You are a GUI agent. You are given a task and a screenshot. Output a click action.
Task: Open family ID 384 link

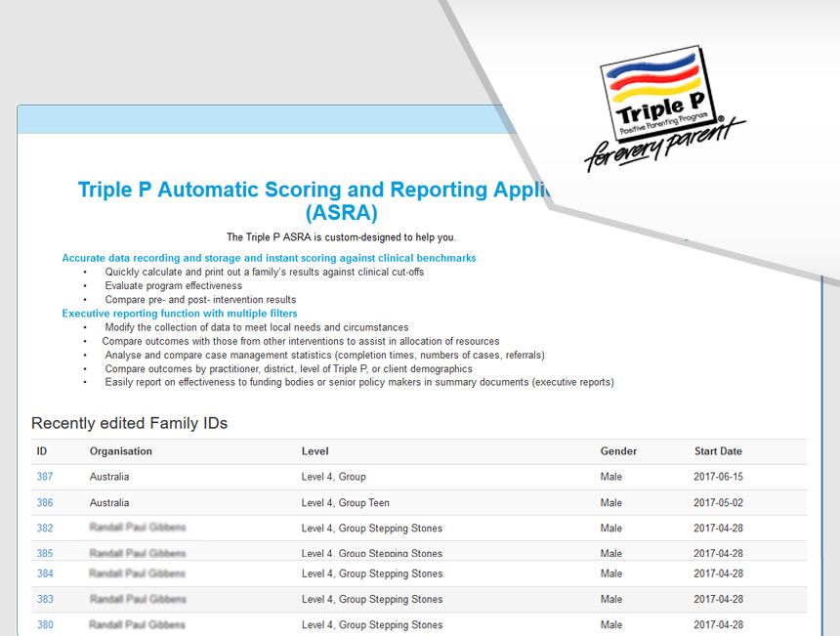(x=45, y=573)
